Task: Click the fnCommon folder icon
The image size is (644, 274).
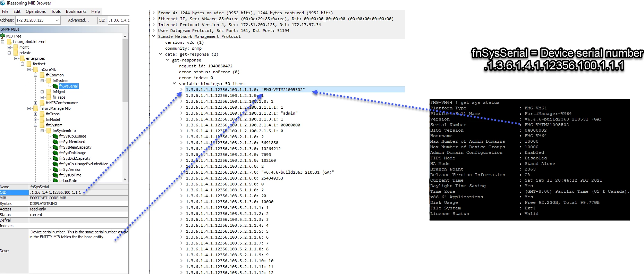Action: (42, 75)
